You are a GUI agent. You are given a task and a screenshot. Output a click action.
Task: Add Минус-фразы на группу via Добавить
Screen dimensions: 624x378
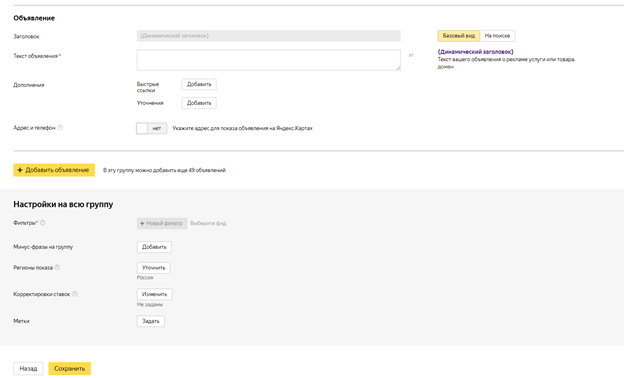pyautogui.click(x=154, y=247)
